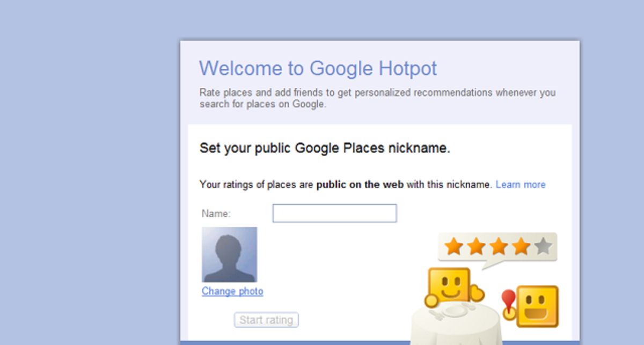Click the profile photo placeholder thumbnail
Viewport: 644px width, 345px height.
point(229,254)
